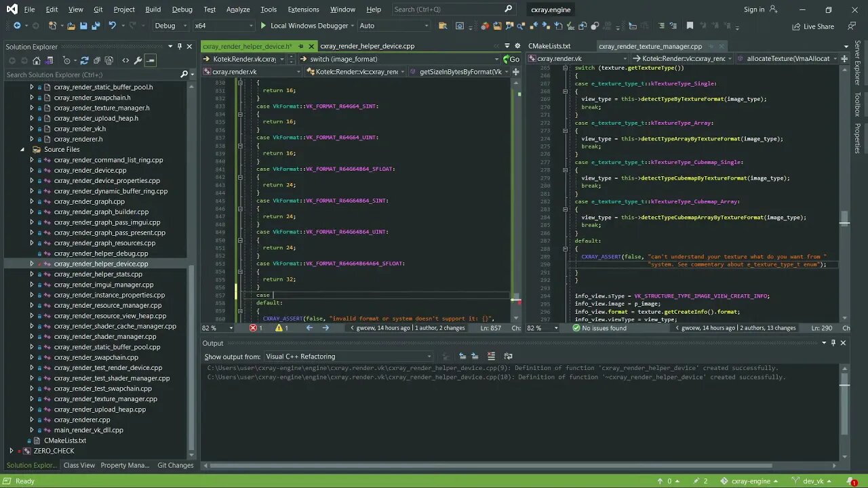Click the Home icon in Solution Explorer
The image size is (868, 488).
tap(37, 60)
